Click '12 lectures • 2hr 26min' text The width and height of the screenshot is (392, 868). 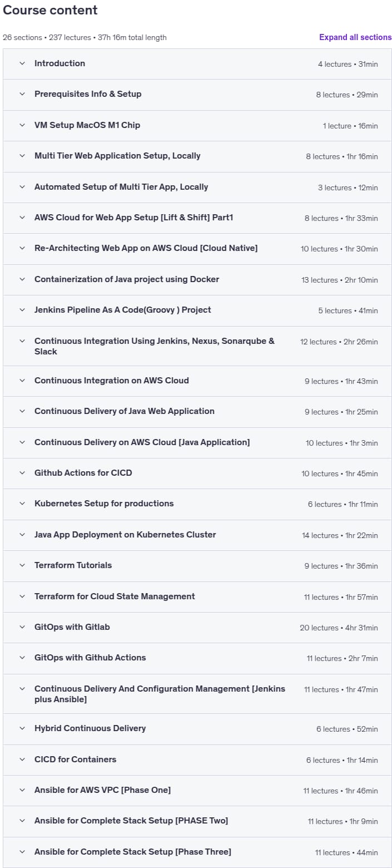click(339, 342)
